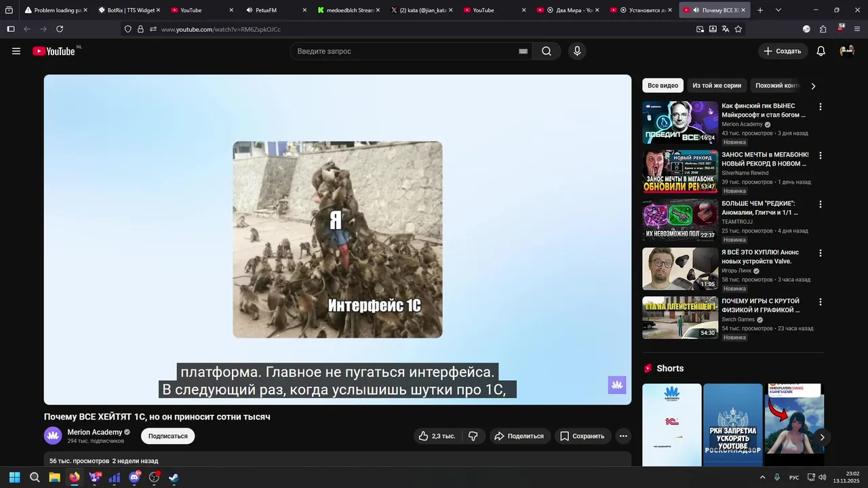
Task: Open Merion Academy channel name link
Action: tap(95, 432)
